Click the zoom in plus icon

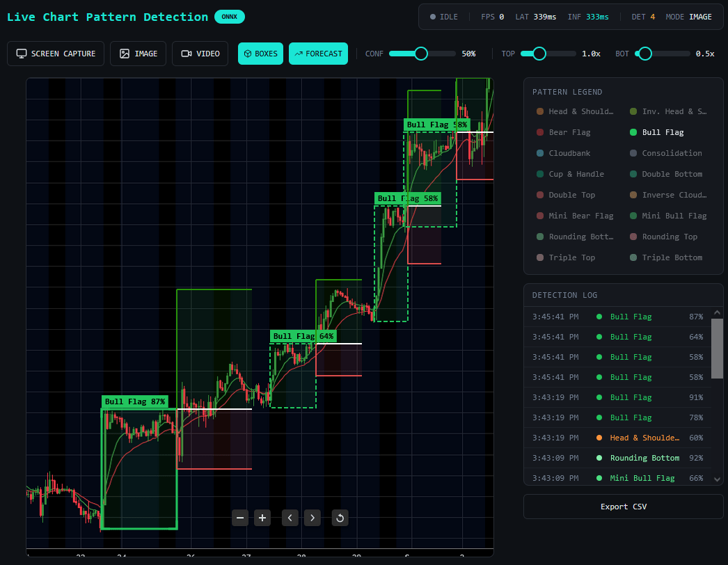(x=262, y=518)
